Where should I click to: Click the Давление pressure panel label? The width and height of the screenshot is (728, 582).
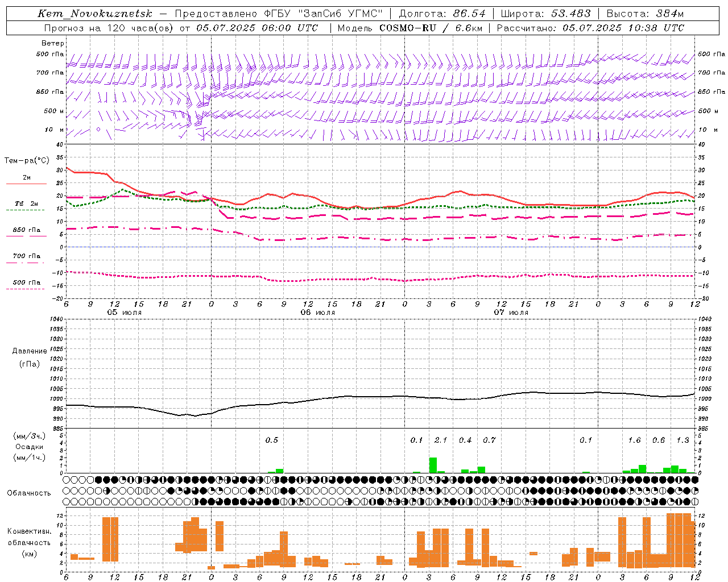click(30, 351)
